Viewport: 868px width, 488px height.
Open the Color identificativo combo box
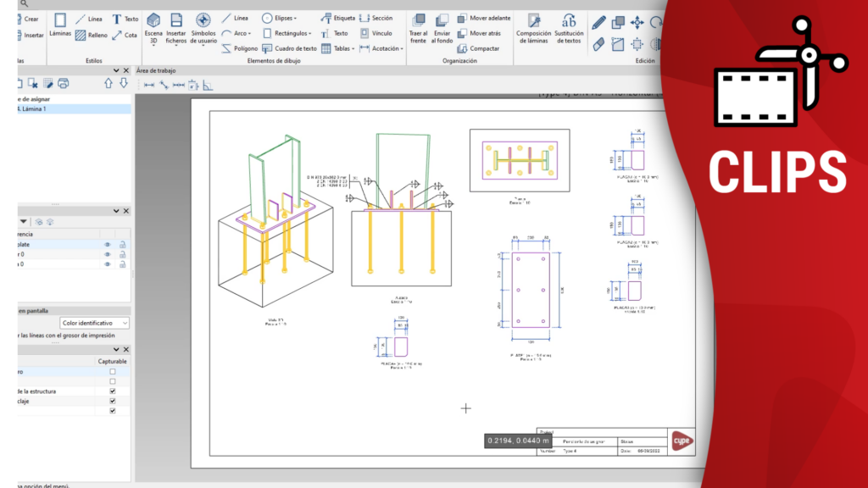[x=94, y=323]
